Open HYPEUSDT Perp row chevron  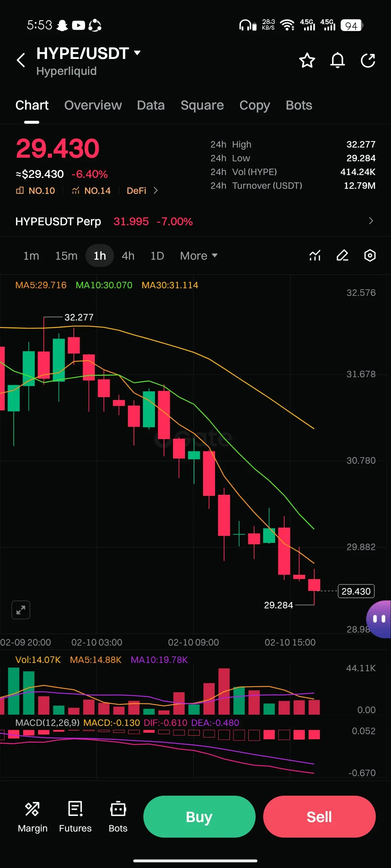pos(371,221)
